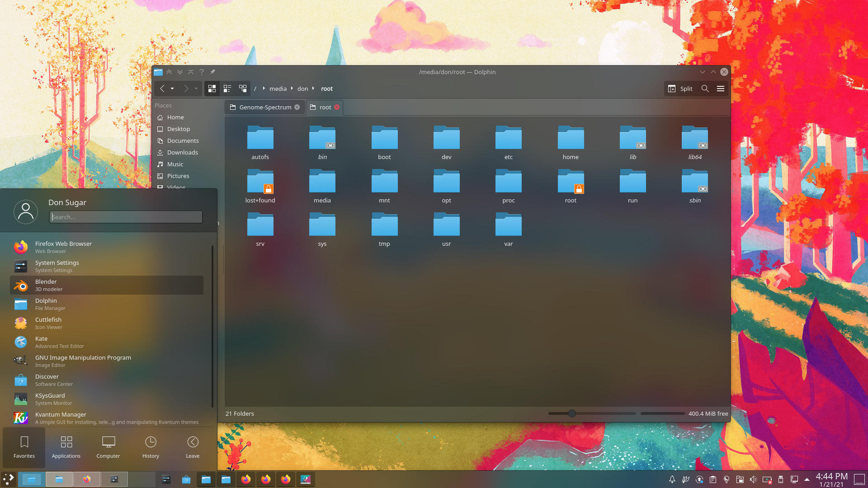Close the root tab

337,107
